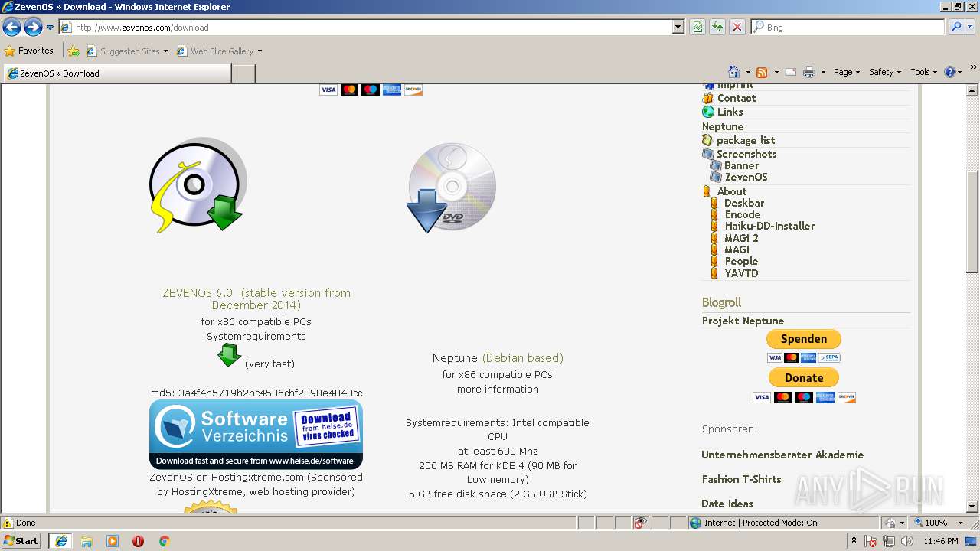Open Opera browser icon in taskbar

coord(138,541)
